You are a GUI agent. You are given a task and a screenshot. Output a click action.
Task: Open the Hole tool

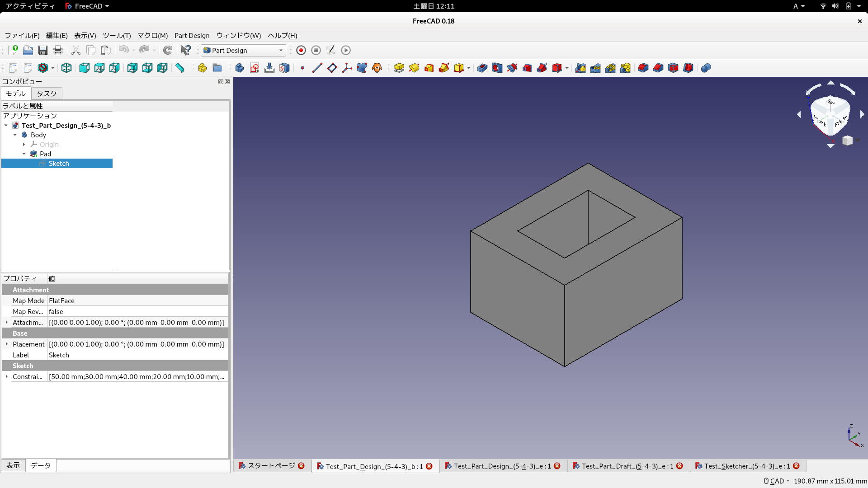coord(497,68)
